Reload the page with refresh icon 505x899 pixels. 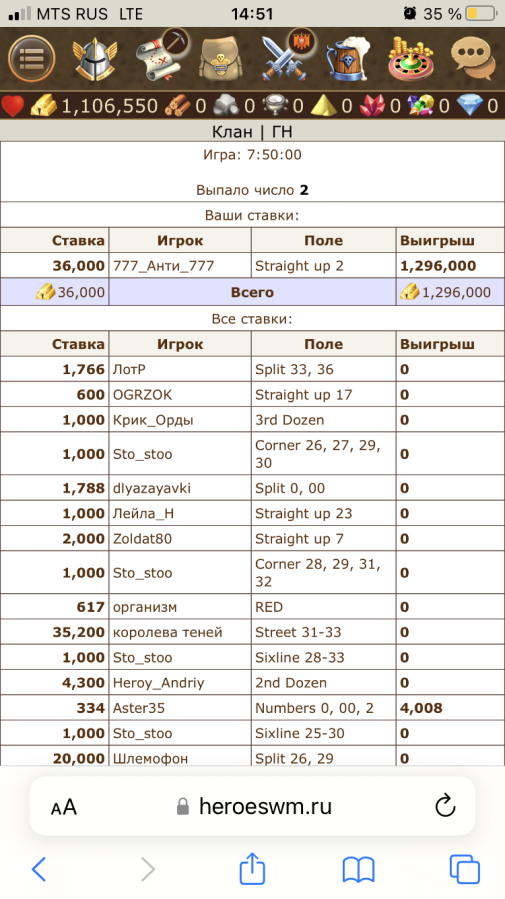[445, 806]
